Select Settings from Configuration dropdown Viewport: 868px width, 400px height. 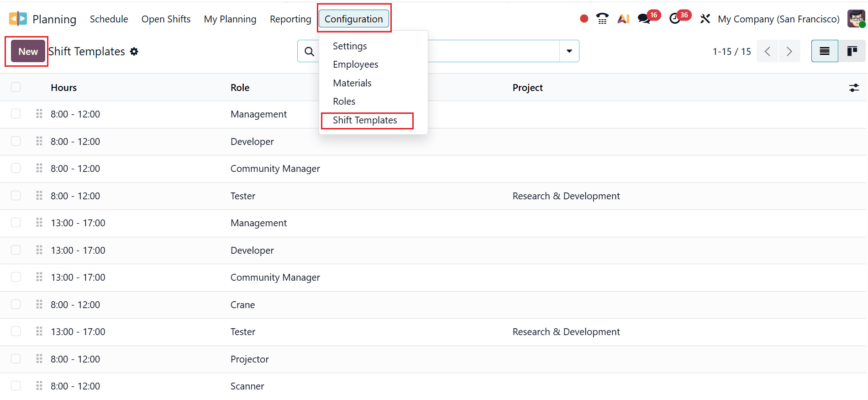[x=350, y=46]
